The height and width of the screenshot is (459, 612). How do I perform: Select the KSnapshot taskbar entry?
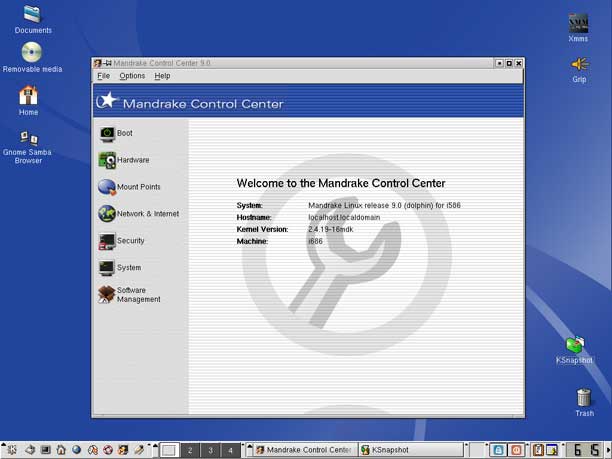click(x=411, y=450)
